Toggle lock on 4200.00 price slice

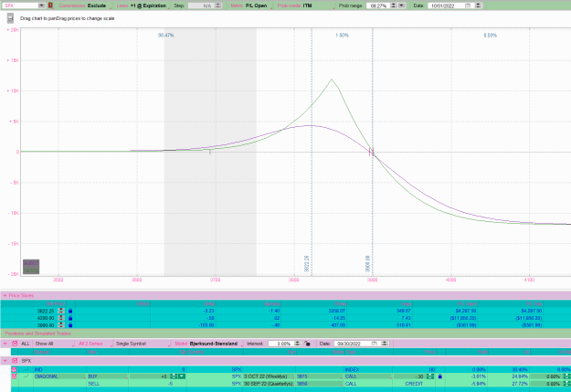(x=70, y=318)
